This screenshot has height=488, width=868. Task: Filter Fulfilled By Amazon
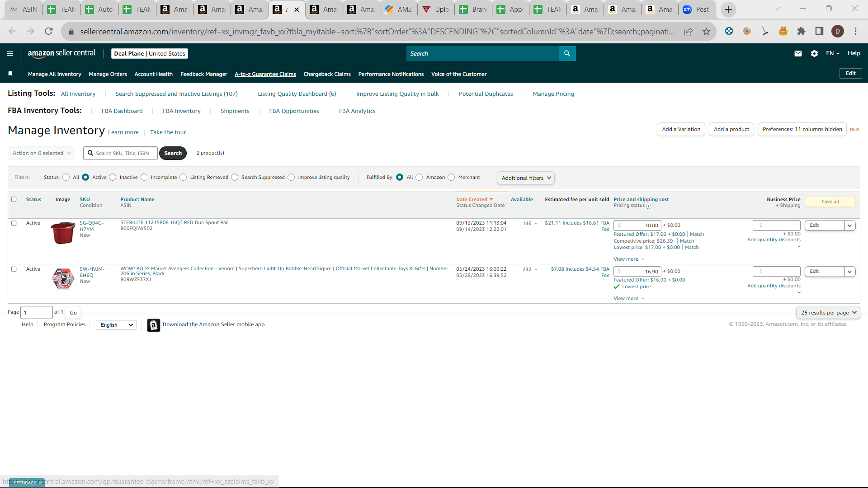(x=419, y=177)
